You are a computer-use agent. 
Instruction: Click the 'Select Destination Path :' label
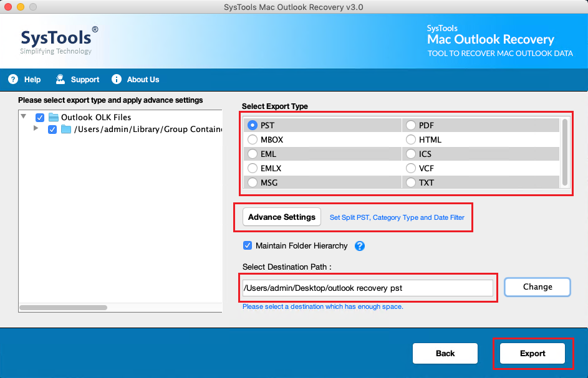[x=287, y=267]
